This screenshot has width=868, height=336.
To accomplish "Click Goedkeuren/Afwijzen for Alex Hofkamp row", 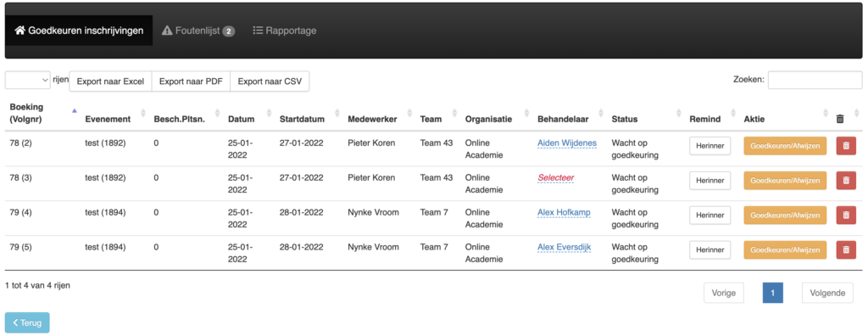I will 785,216.
